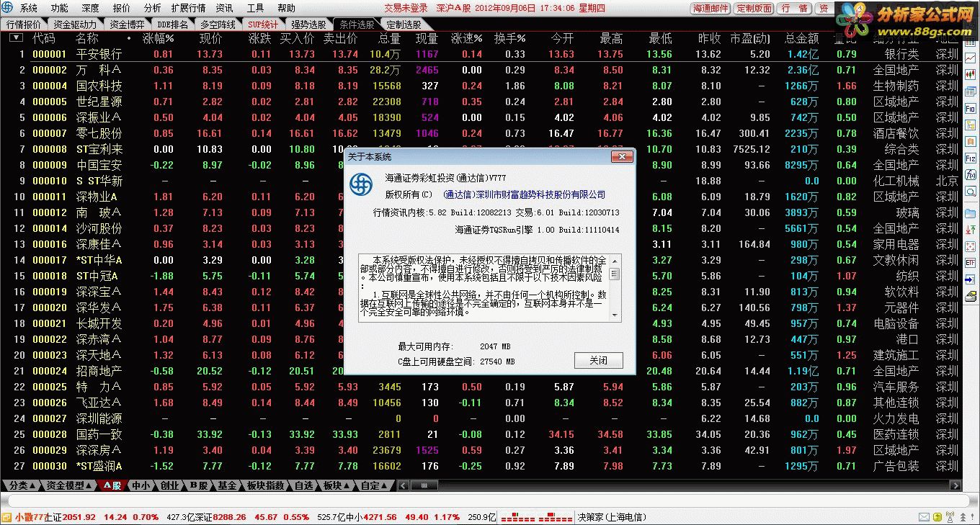Click the red market breadth mini chart
Viewport: 980px width, 525px height.
click(536, 517)
